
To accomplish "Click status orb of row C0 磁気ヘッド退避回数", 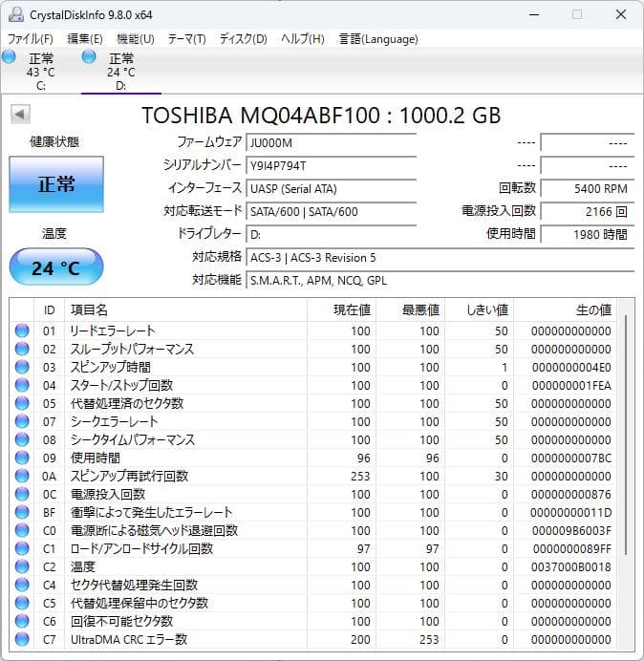I will (22, 530).
